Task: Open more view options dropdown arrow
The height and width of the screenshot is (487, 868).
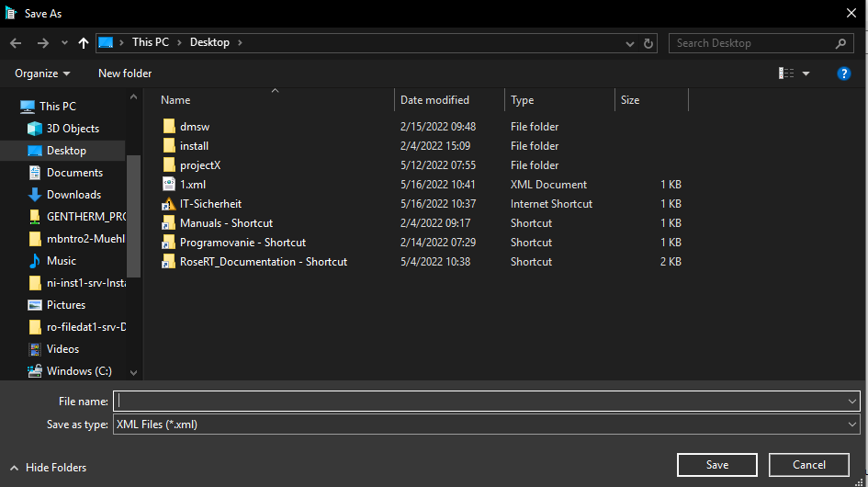Action: coord(806,74)
